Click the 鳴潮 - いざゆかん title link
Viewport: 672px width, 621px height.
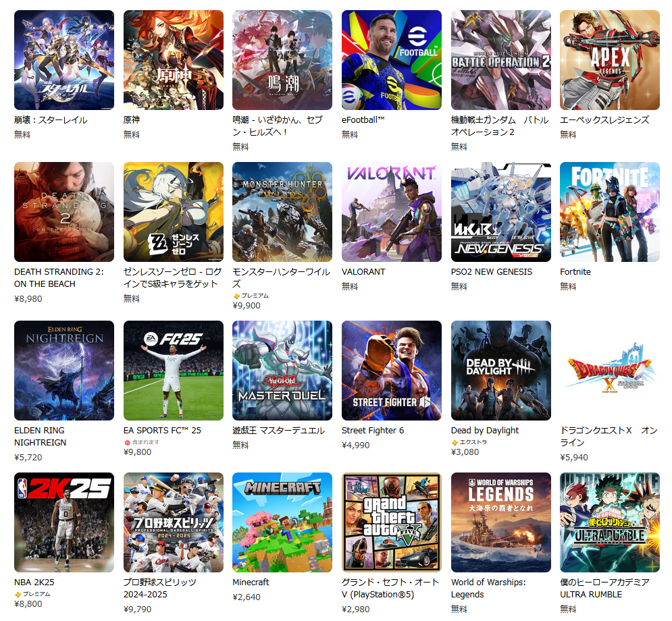(x=278, y=126)
